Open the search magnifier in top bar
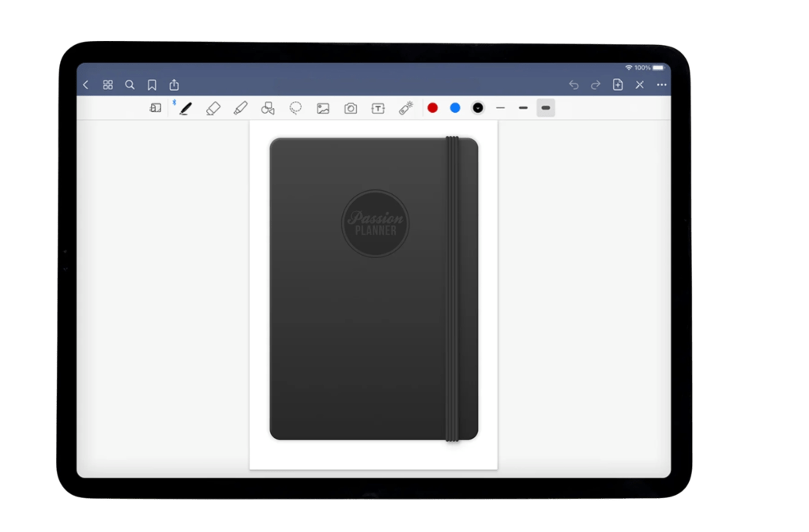The width and height of the screenshot is (809, 532). (130, 85)
